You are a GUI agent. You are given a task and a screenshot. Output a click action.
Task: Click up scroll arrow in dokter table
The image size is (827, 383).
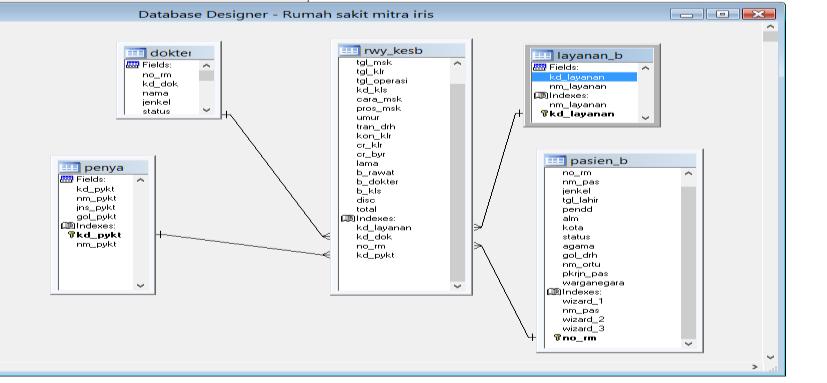pyautogui.click(x=206, y=66)
